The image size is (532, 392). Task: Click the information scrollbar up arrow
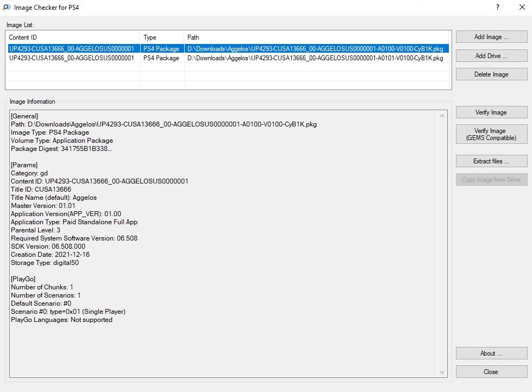pyautogui.click(x=442, y=116)
